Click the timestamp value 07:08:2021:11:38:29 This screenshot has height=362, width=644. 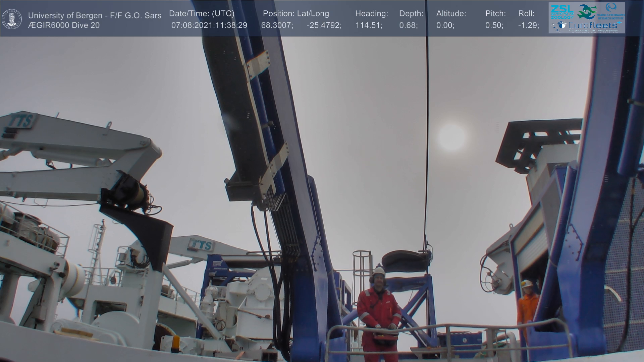209,25
